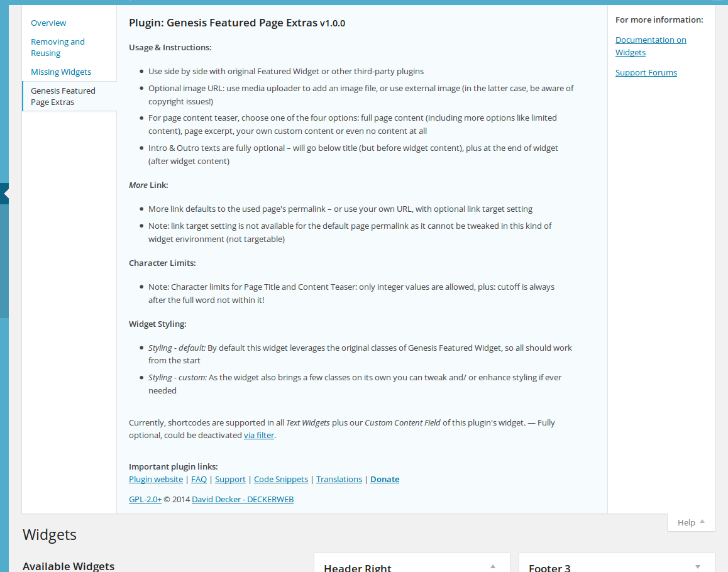Open the Overview help tab
Screen dimensions: 728x572
pos(48,23)
